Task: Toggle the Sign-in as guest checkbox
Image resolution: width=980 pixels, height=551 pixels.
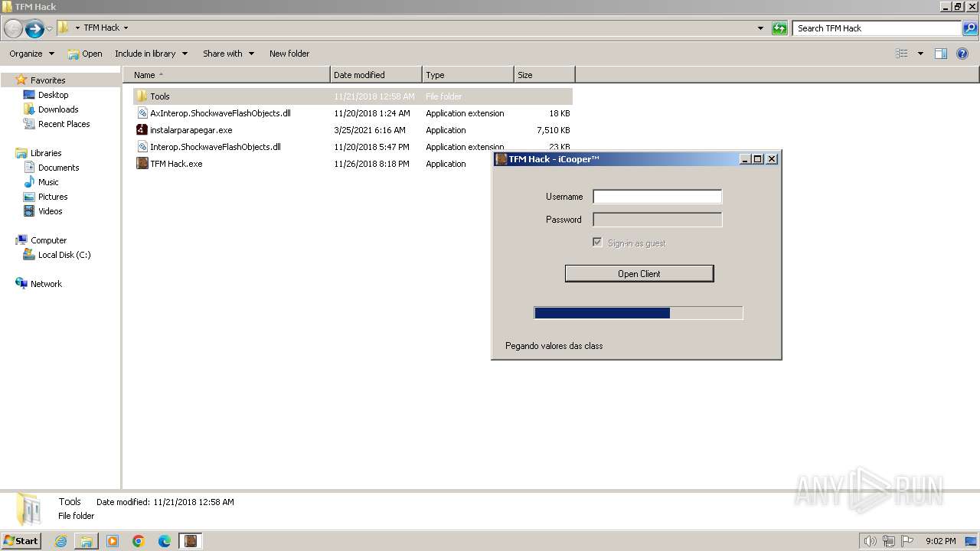Action: 597,243
